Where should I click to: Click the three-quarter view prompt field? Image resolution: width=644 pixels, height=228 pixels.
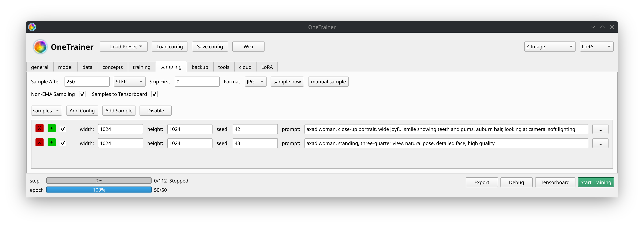point(446,144)
